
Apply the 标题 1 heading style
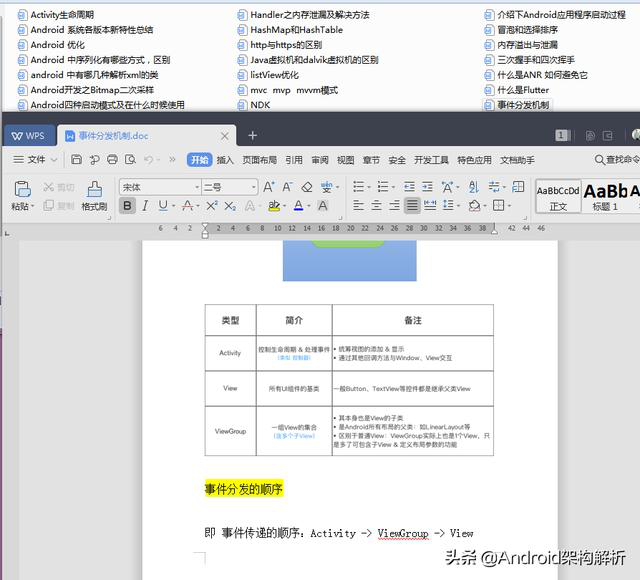[605, 196]
